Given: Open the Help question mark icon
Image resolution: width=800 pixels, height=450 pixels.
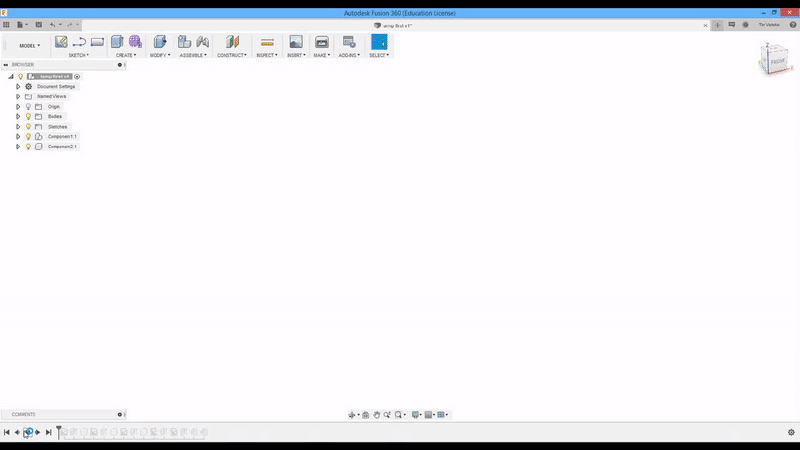Looking at the screenshot, I should pos(793,24).
